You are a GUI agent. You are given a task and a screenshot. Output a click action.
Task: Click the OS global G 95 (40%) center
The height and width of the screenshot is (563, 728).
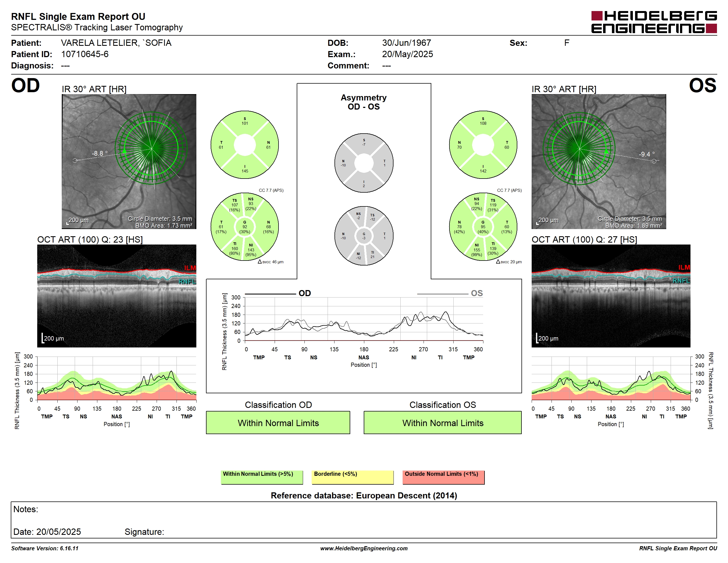(483, 227)
